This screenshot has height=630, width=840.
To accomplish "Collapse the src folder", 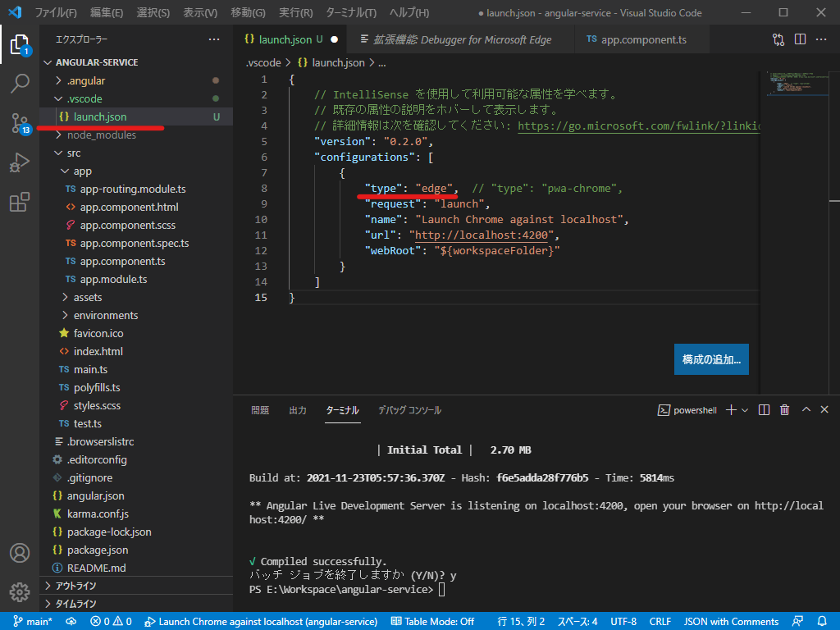I will point(135,153).
